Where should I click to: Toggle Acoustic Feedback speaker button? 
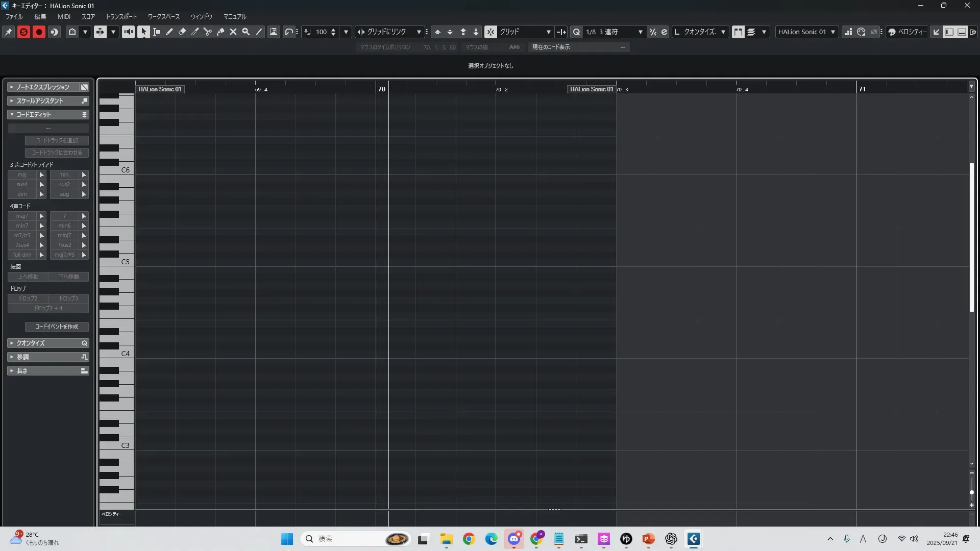[x=128, y=32]
